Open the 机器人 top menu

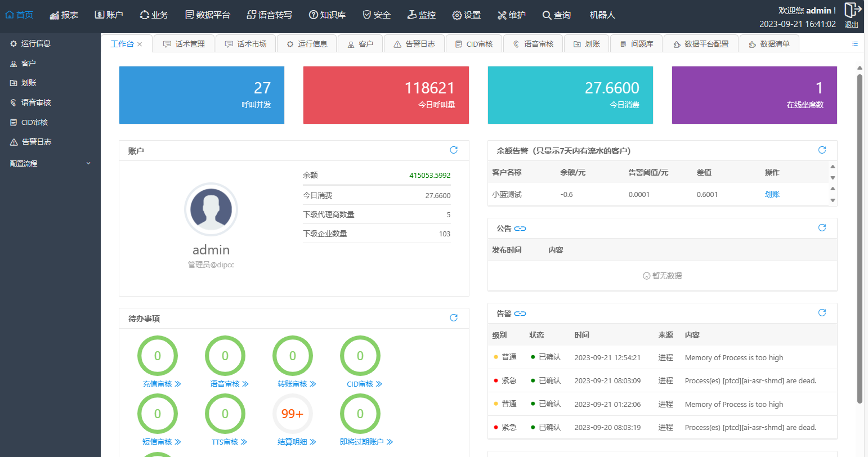tap(602, 15)
